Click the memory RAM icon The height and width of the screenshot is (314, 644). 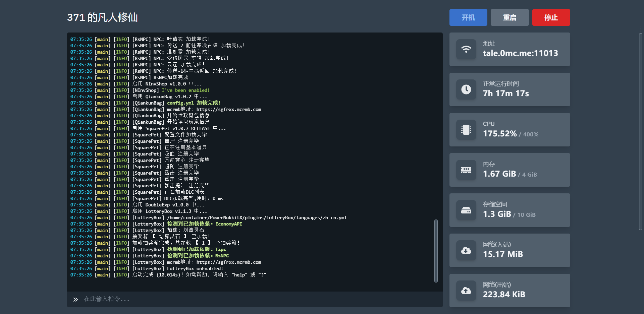pyautogui.click(x=466, y=170)
